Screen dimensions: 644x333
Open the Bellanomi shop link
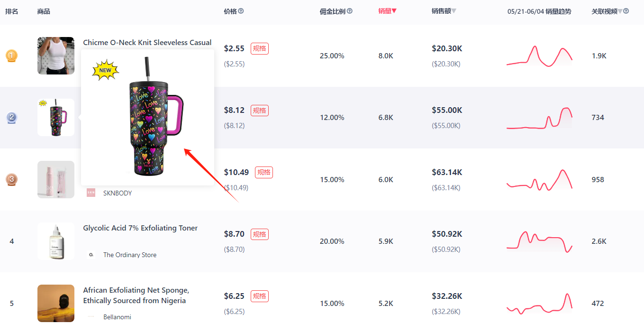click(117, 317)
